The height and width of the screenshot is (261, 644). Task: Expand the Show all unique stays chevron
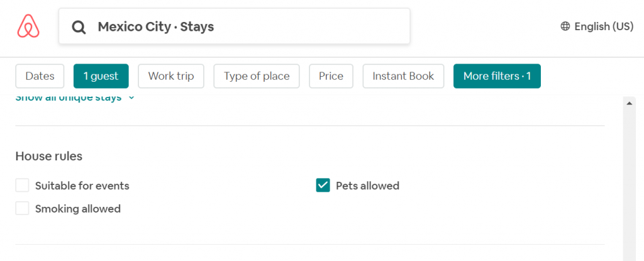[x=131, y=98]
